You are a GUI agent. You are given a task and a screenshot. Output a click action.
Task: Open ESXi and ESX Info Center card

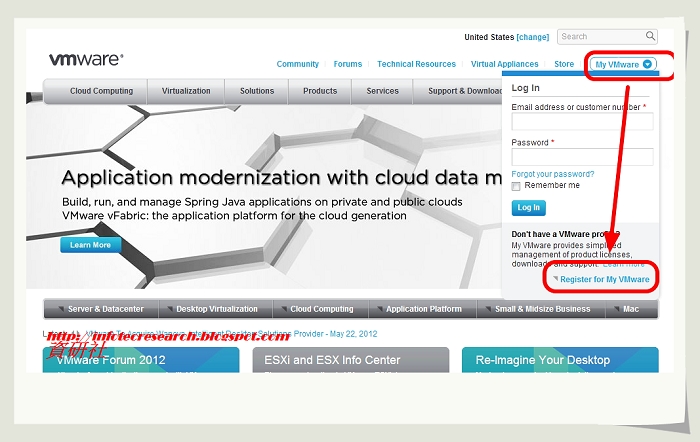pos(351,360)
